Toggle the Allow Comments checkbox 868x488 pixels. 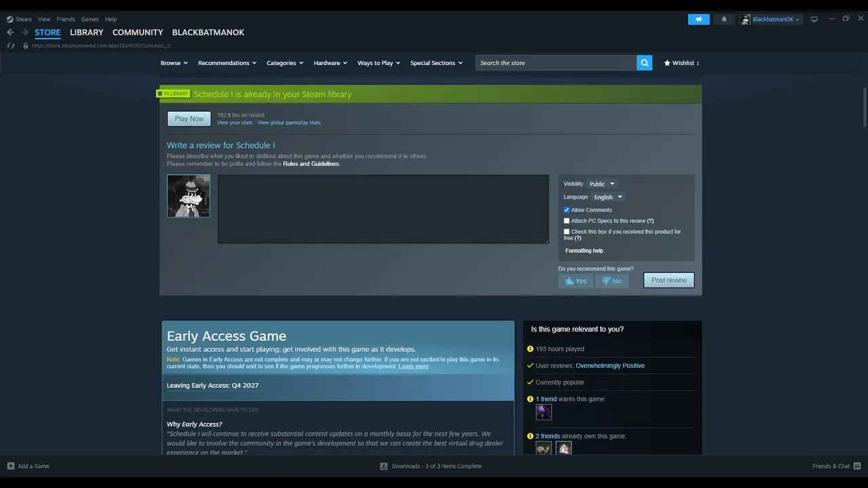(567, 210)
